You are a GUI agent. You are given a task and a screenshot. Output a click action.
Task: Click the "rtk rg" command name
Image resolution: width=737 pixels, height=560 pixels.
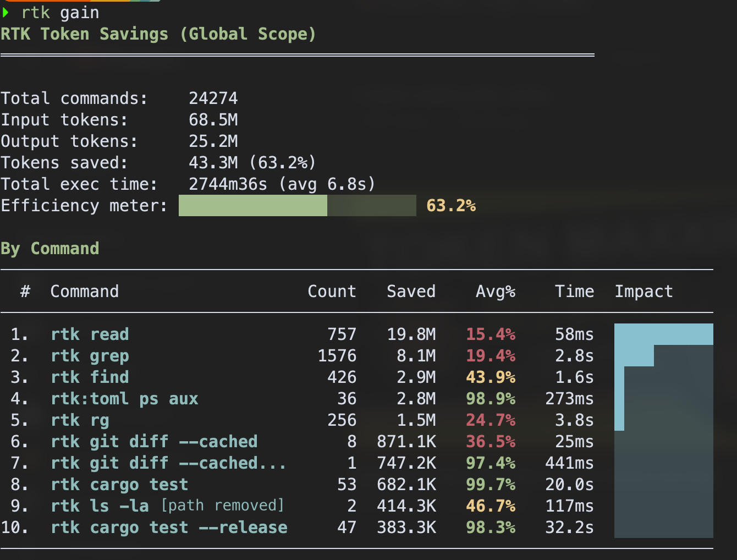80,420
